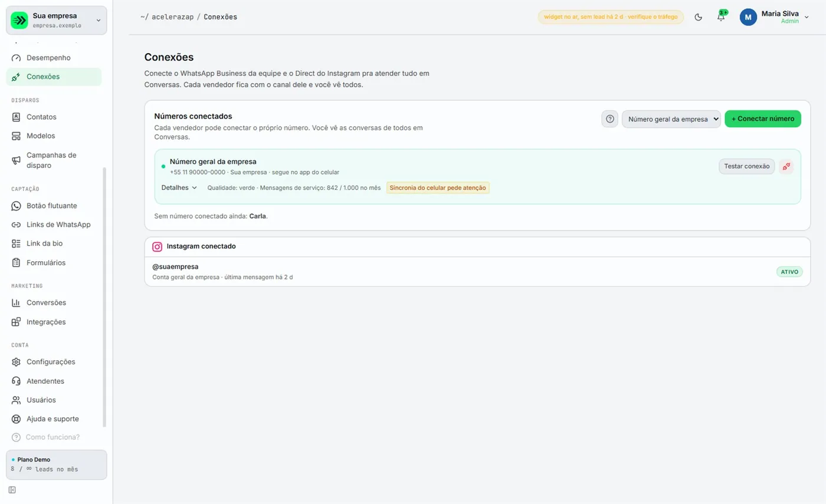The height and width of the screenshot is (504, 826).
Task: Open the notifications bell
Action: click(721, 17)
